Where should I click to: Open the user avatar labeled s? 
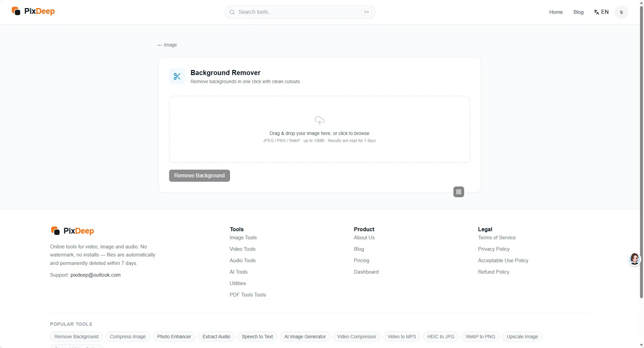(621, 12)
